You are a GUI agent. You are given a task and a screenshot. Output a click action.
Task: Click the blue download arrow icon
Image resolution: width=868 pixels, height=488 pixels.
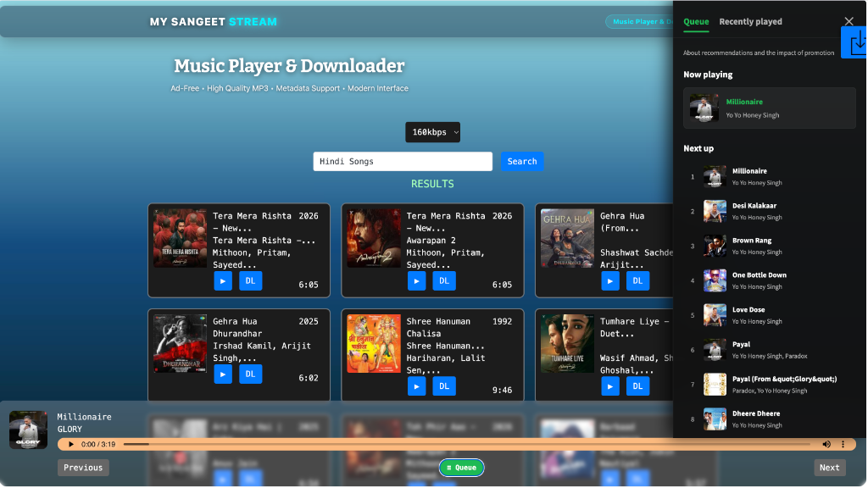pos(854,42)
